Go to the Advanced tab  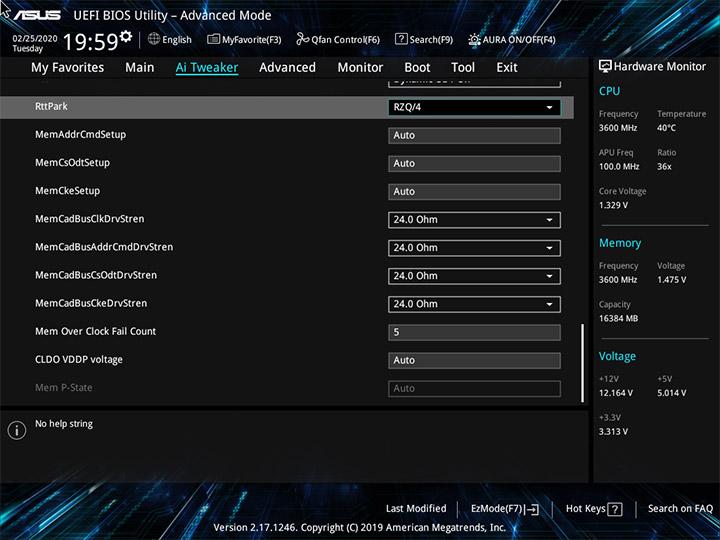coord(287,68)
